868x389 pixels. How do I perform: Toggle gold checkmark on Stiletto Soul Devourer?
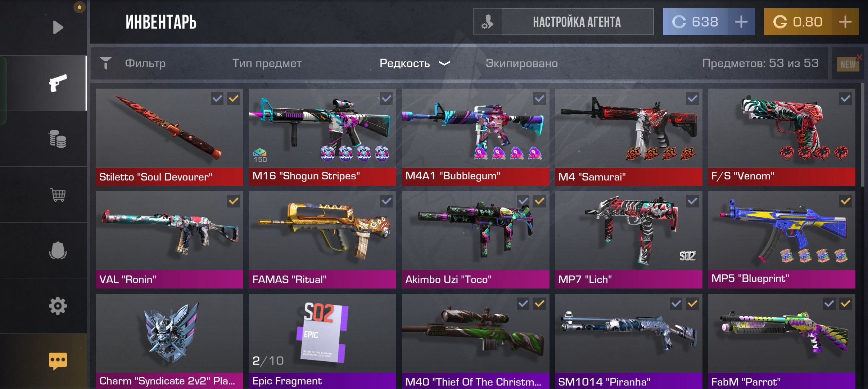click(234, 98)
